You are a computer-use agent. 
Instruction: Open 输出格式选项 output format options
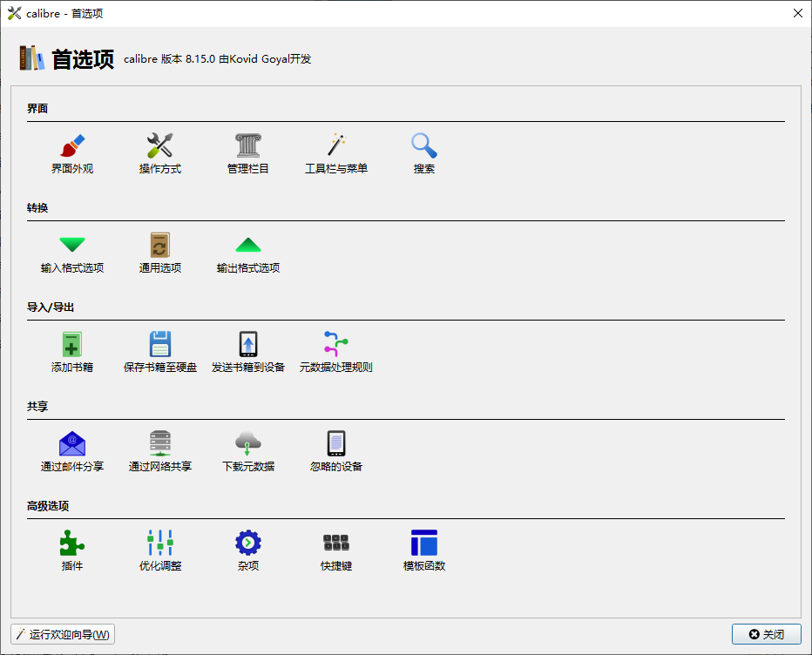click(247, 253)
